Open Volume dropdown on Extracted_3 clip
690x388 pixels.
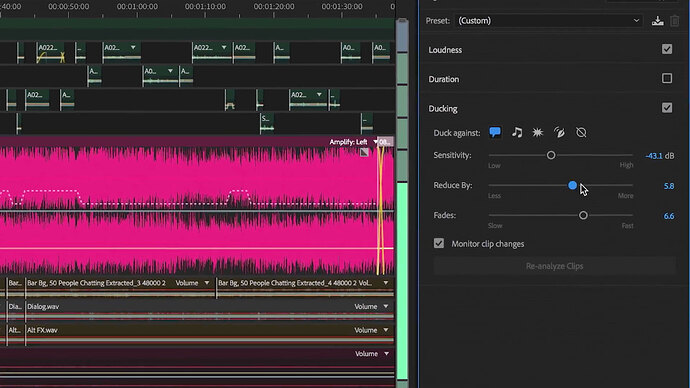pos(207,283)
